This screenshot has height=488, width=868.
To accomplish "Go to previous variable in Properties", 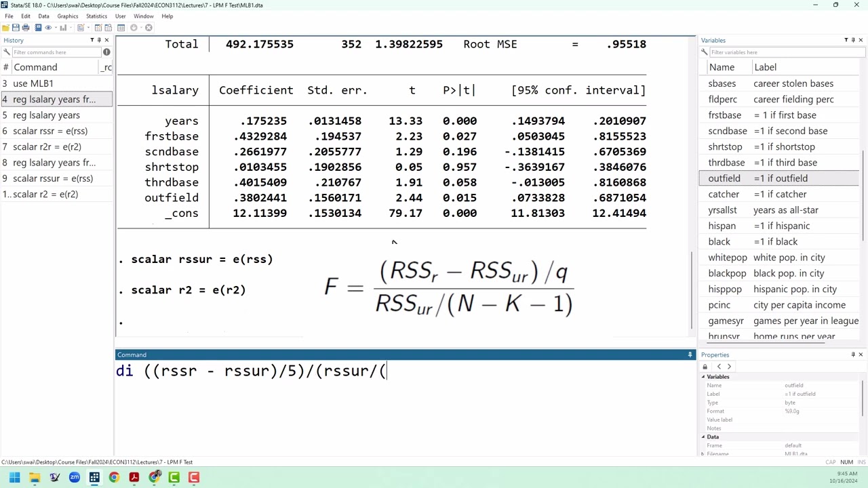I will click(x=719, y=367).
